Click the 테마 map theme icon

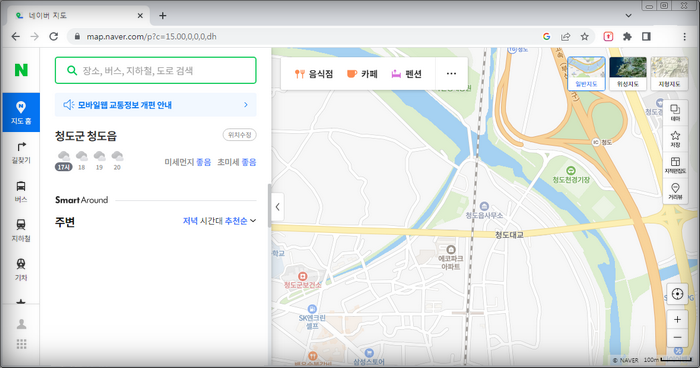tap(675, 113)
